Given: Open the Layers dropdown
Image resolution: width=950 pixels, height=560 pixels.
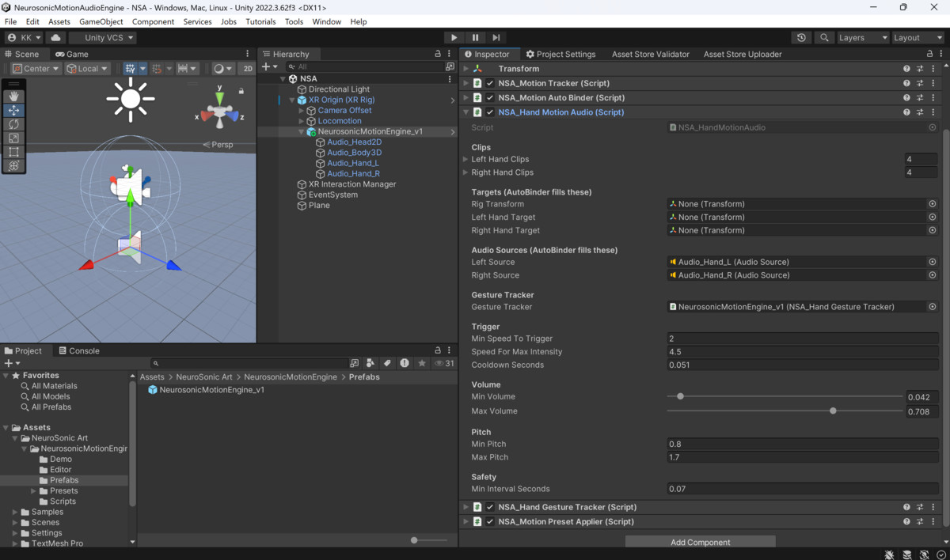Looking at the screenshot, I should point(862,37).
